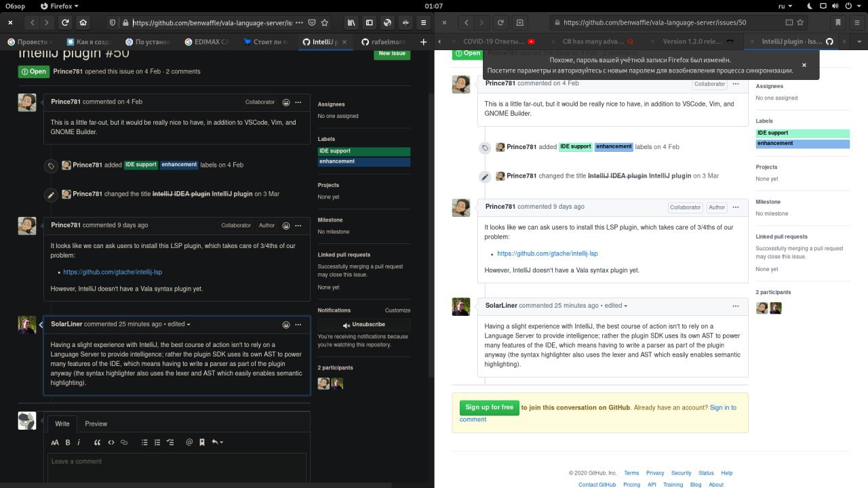Viewport: 868px width, 488px height.
Task: Click Sign up for free button
Action: point(490,407)
